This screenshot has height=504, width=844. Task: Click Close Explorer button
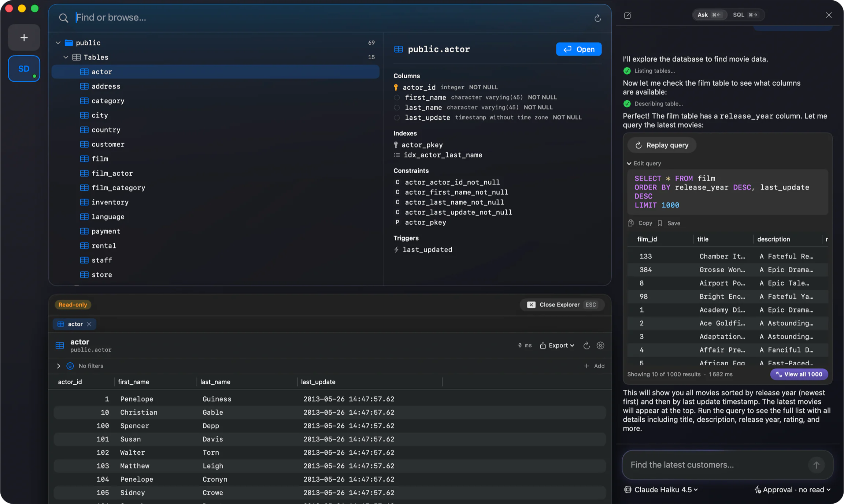click(x=562, y=305)
